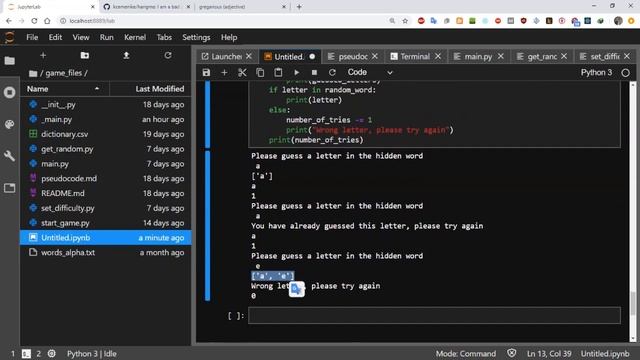Screen dimensions: 640x360
Task: Open the File menu
Action: (32, 38)
